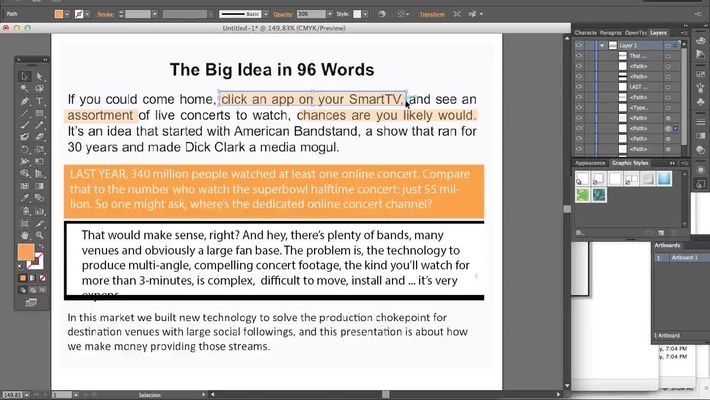The height and width of the screenshot is (400, 710).
Task: Click target circle of Layer 1
Action: click(x=668, y=45)
